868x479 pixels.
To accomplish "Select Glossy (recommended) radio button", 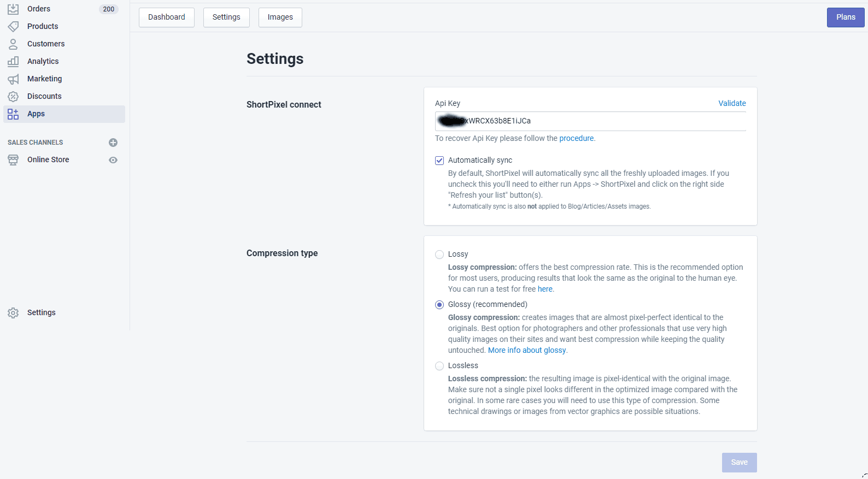I will tap(439, 304).
